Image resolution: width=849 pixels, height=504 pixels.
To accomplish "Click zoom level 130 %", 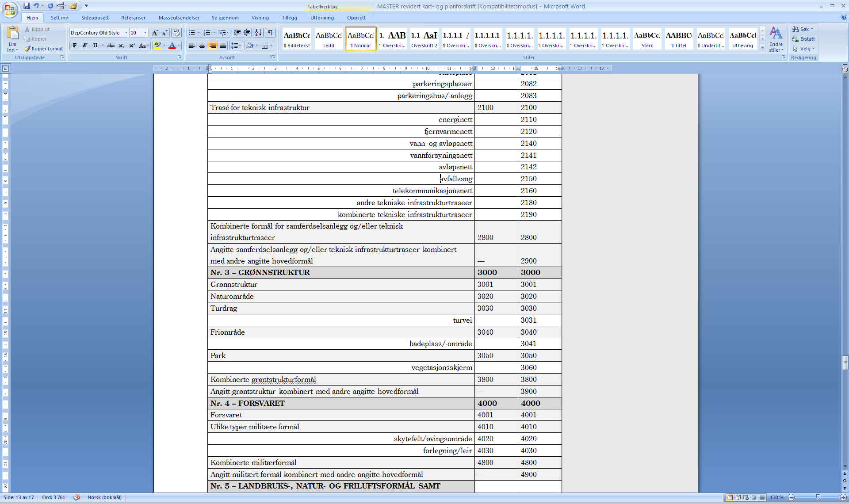I will 776,497.
